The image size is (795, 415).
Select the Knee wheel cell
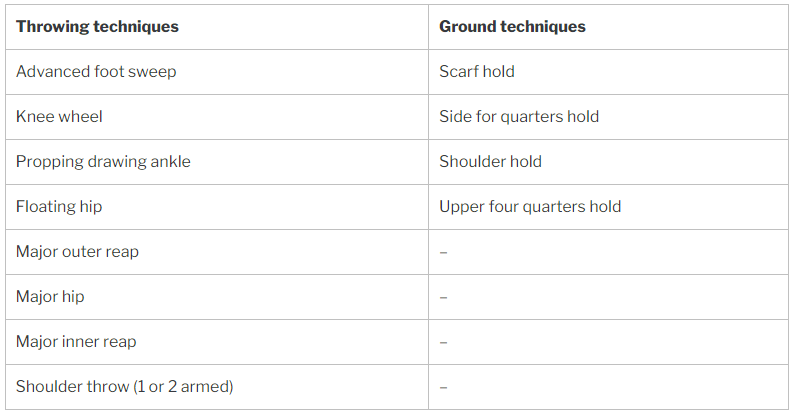click(217, 117)
